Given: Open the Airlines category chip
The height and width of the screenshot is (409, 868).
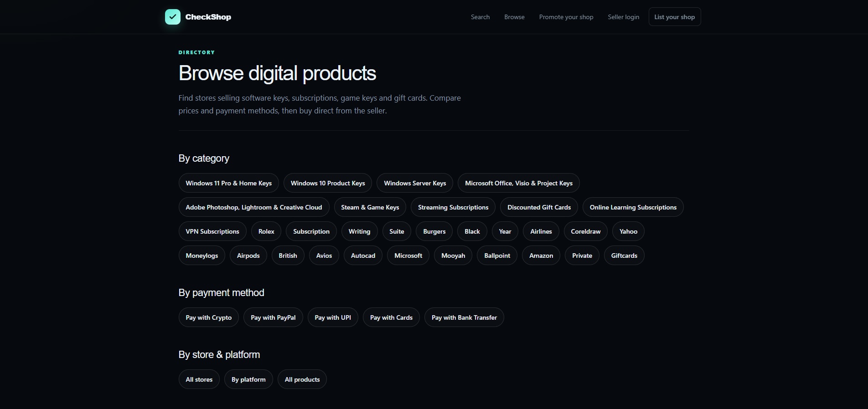Looking at the screenshot, I should pyautogui.click(x=541, y=231).
